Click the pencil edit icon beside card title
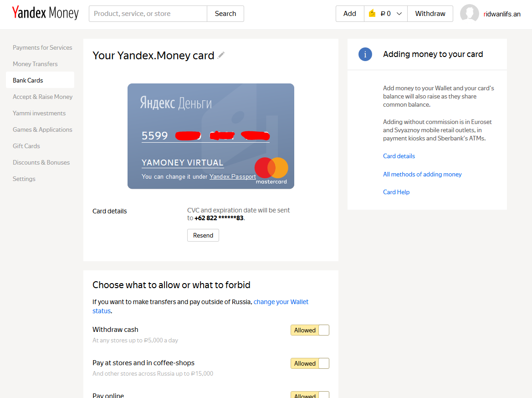The height and width of the screenshot is (398, 532). pyautogui.click(x=221, y=55)
